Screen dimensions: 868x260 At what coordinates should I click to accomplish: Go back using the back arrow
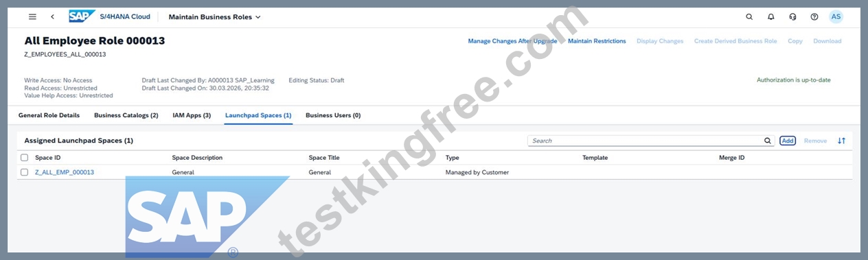(x=53, y=16)
